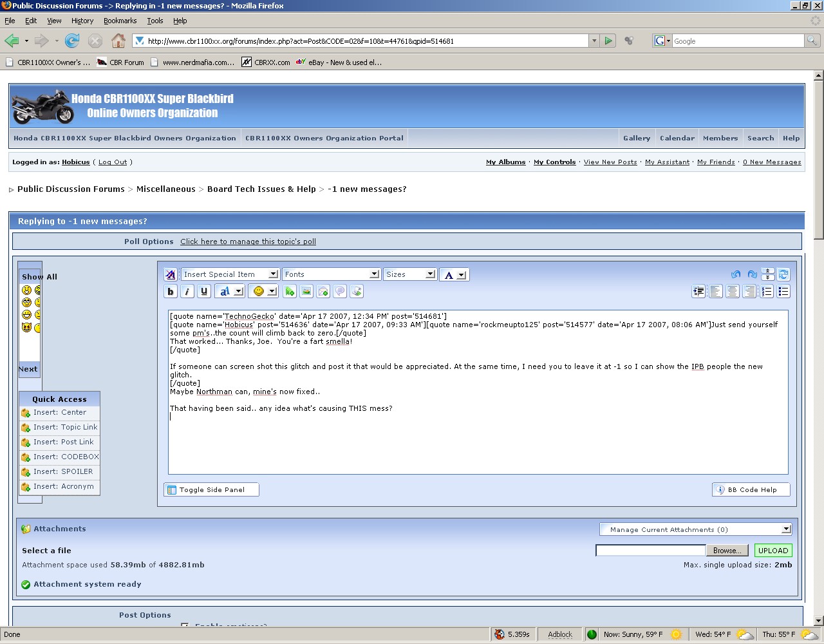The image size is (824, 644).
Task: Open the emoticons smiley dropdown
Action: click(263, 292)
